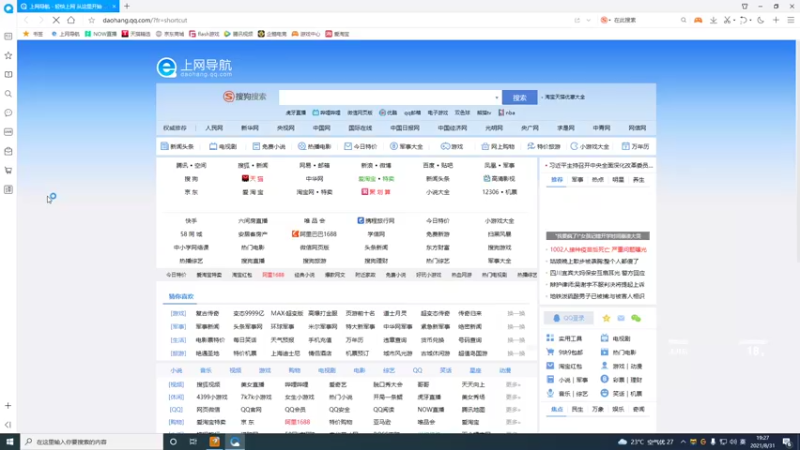Open the 天猫 link
The image size is (800, 450).
(253, 179)
